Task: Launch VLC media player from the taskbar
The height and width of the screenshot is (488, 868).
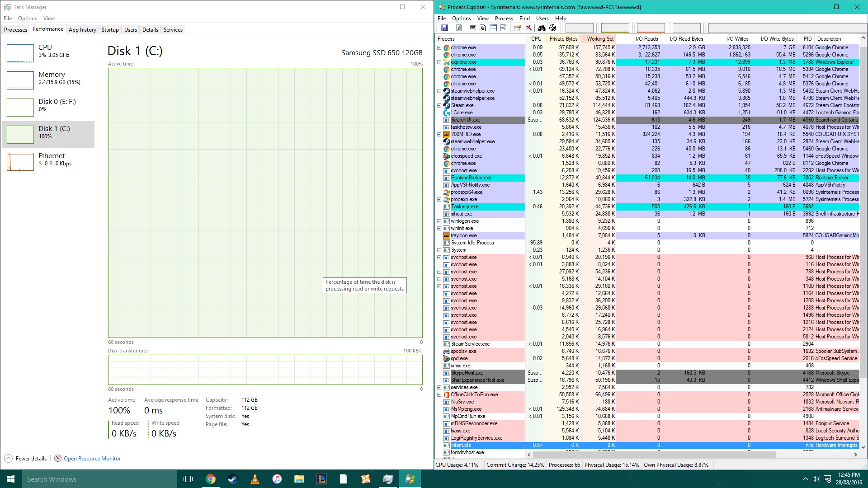Action: tap(255, 479)
